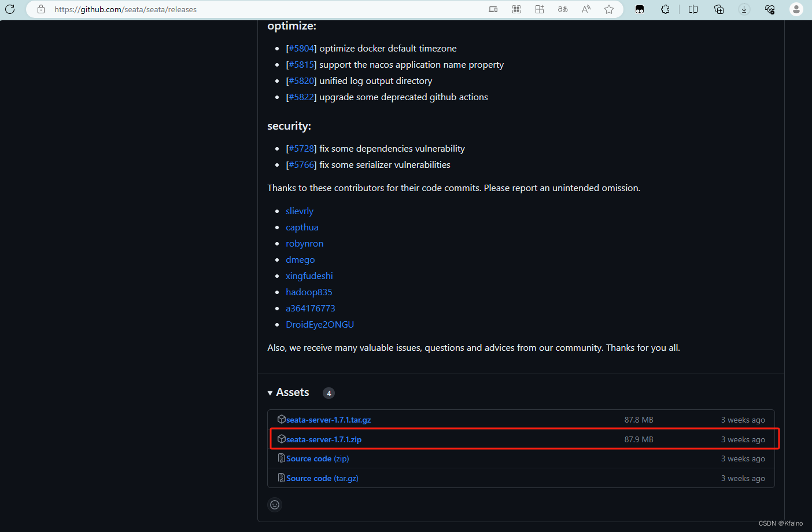Toggle split screen view icon
The height and width of the screenshot is (532, 812).
click(x=693, y=9)
